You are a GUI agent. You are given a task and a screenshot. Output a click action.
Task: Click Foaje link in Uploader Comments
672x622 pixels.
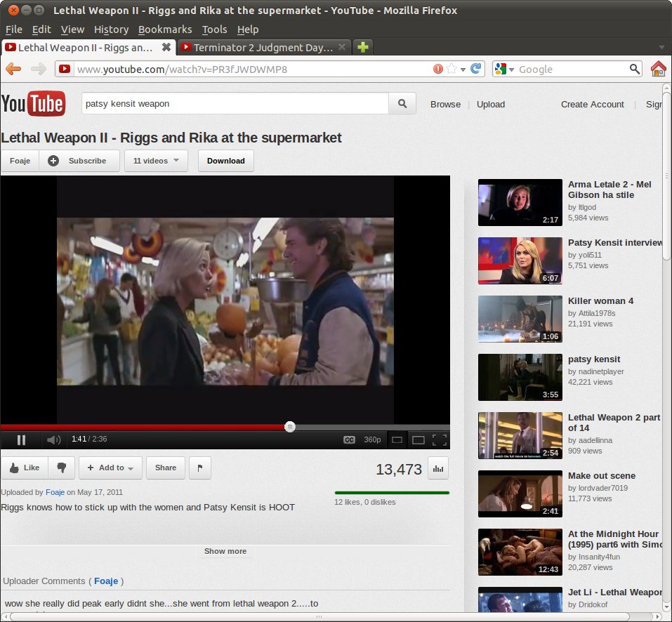tap(106, 581)
